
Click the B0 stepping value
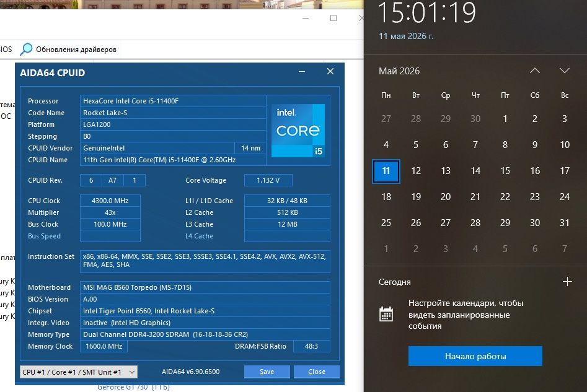tap(173, 136)
